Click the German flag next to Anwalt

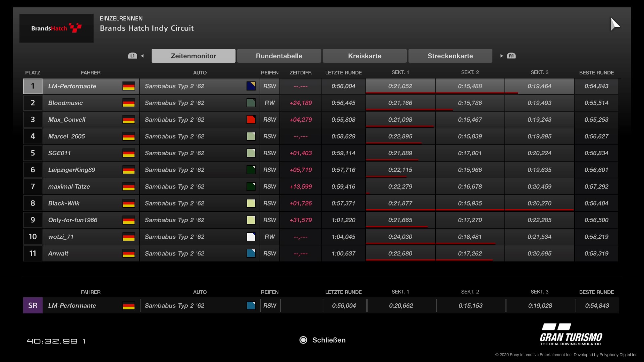(128, 254)
